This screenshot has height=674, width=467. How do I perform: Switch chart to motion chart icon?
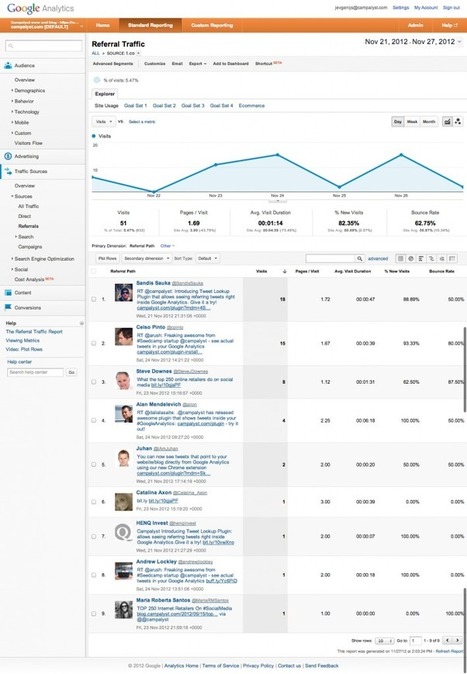click(458, 122)
